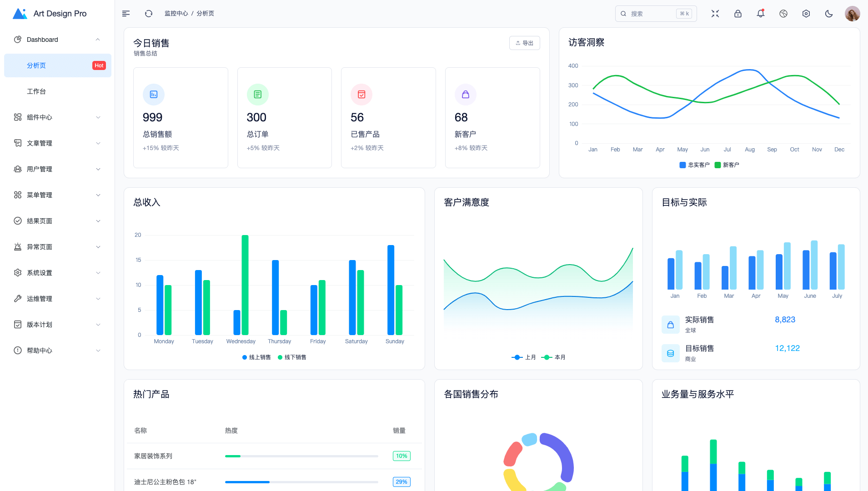The width and height of the screenshot is (868, 491).
Task: Open the 系统设置 menu label
Action: point(40,273)
